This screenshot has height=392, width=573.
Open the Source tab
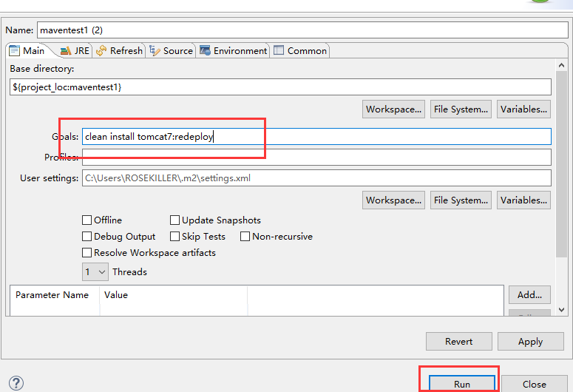tap(171, 51)
